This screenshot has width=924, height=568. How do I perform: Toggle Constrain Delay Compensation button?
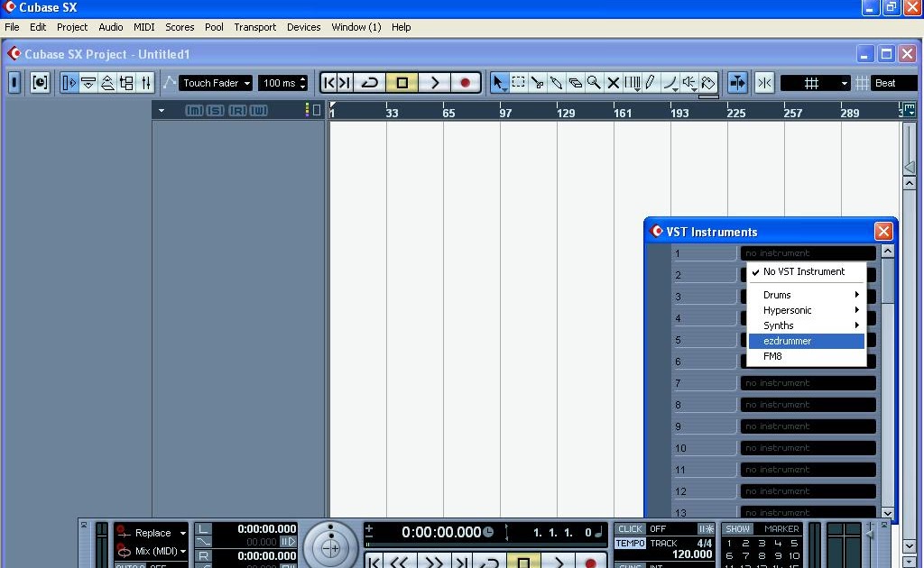point(40,83)
